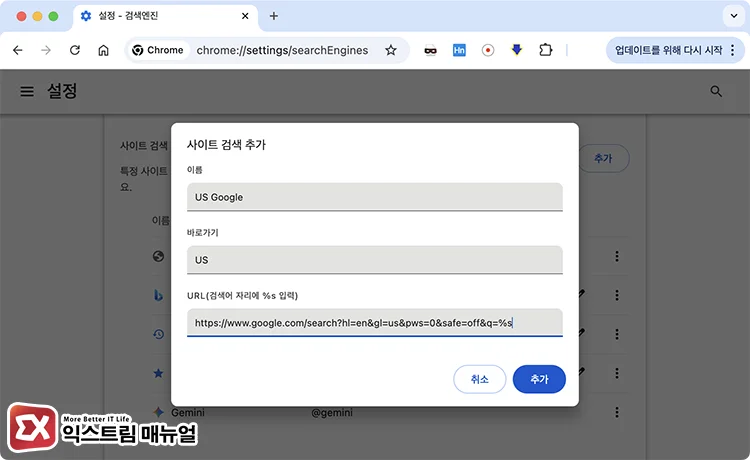This screenshot has height=460, width=750.
Task: Click the chrome://settings/searchEngines address bar
Action: click(282, 50)
